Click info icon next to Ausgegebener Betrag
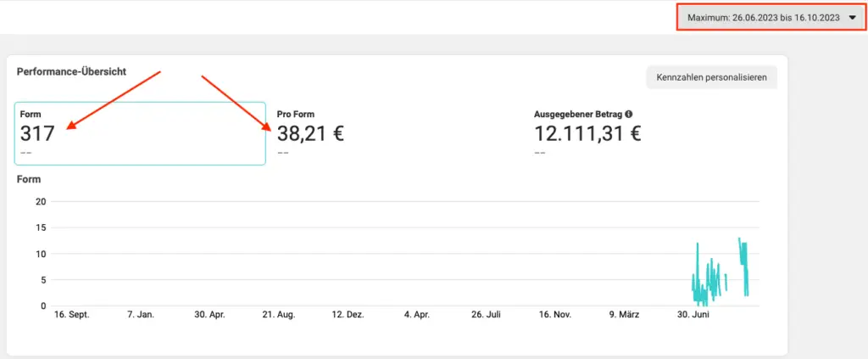The height and width of the screenshot is (359, 868). tap(628, 114)
